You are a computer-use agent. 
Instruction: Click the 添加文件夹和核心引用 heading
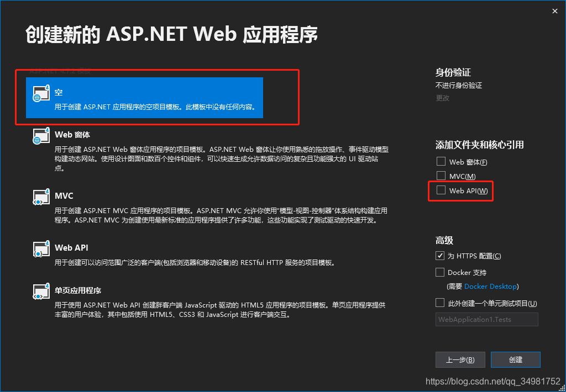coord(479,145)
